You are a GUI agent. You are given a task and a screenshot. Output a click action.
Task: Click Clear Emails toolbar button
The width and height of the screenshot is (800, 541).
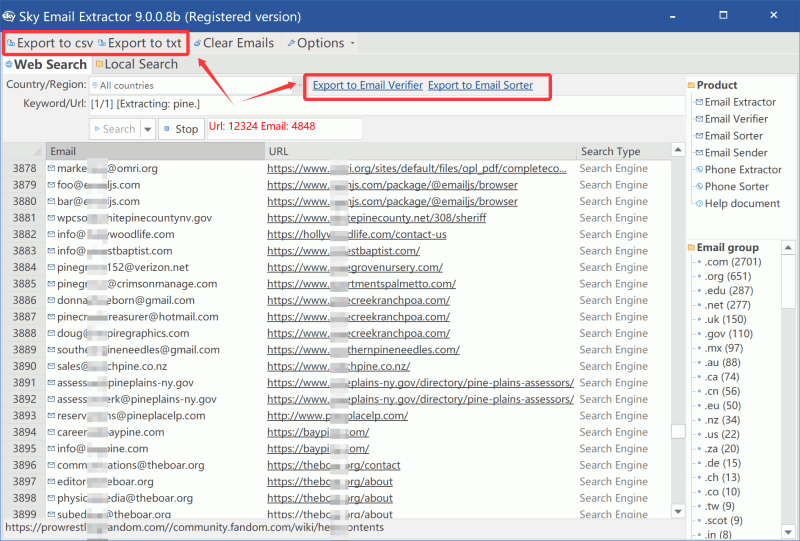(234, 43)
